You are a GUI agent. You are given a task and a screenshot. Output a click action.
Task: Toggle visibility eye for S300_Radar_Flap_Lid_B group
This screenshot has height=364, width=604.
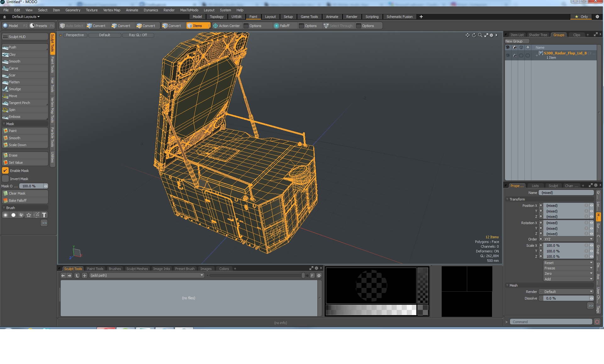[507, 55]
